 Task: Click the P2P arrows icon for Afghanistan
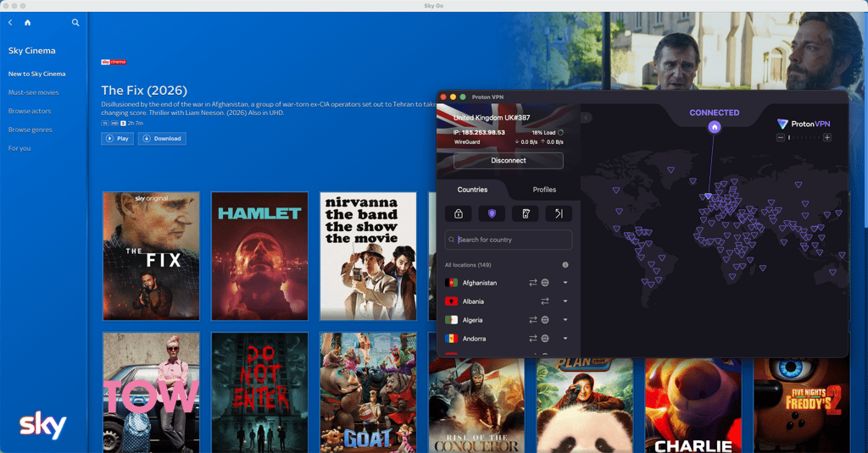[532, 283]
